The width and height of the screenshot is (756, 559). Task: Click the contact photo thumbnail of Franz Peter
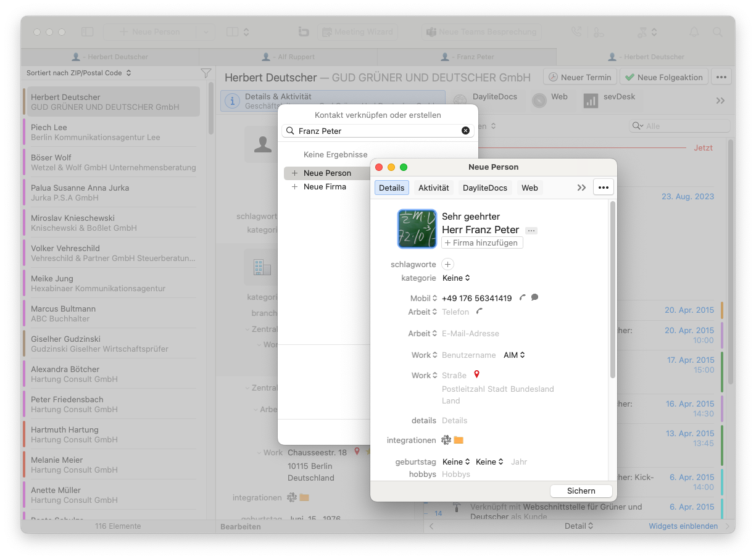(417, 229)
